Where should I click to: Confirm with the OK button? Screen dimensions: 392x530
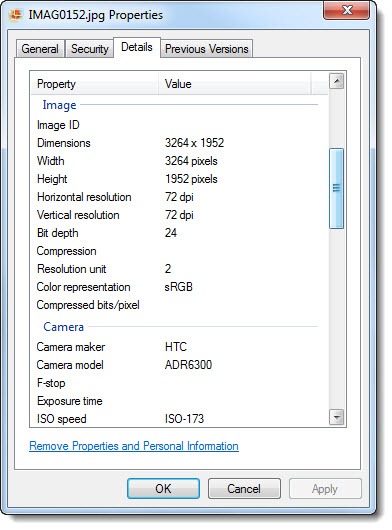[x=163, y=488]
